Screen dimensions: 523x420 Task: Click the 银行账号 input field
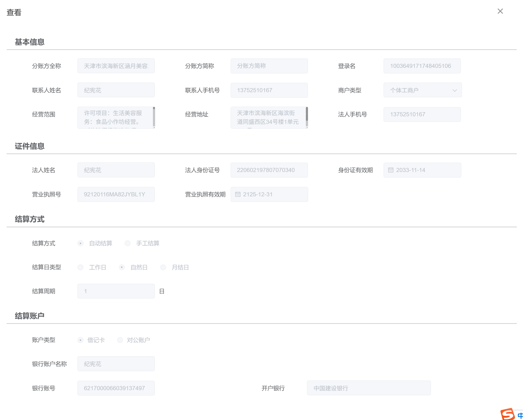tap(116, 388)
